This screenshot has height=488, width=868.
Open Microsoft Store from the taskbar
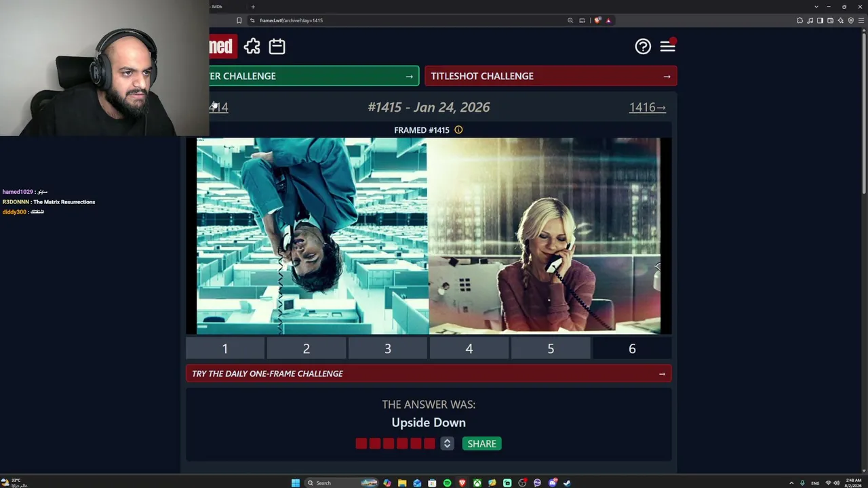click(432, 483)
